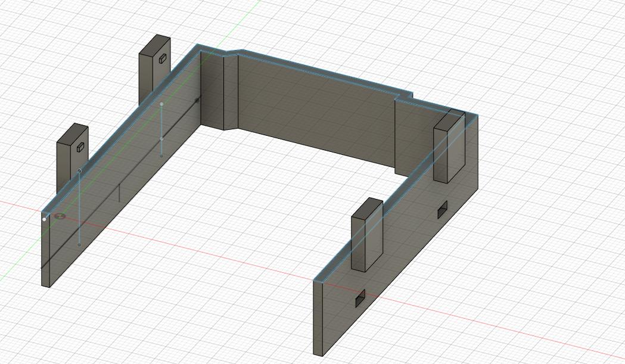Select the small peg on the rear-left post
This screenshot has width=625, height=364.
pos(163,58)
